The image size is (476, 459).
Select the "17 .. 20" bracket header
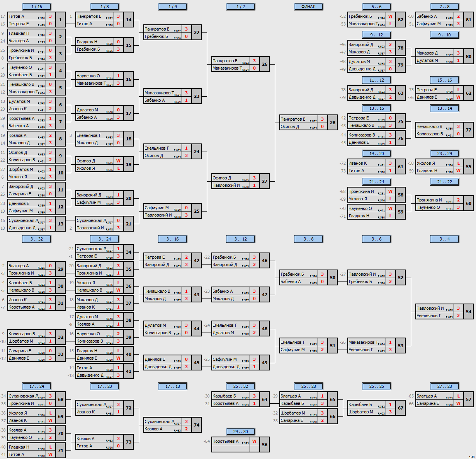point(105,386)
